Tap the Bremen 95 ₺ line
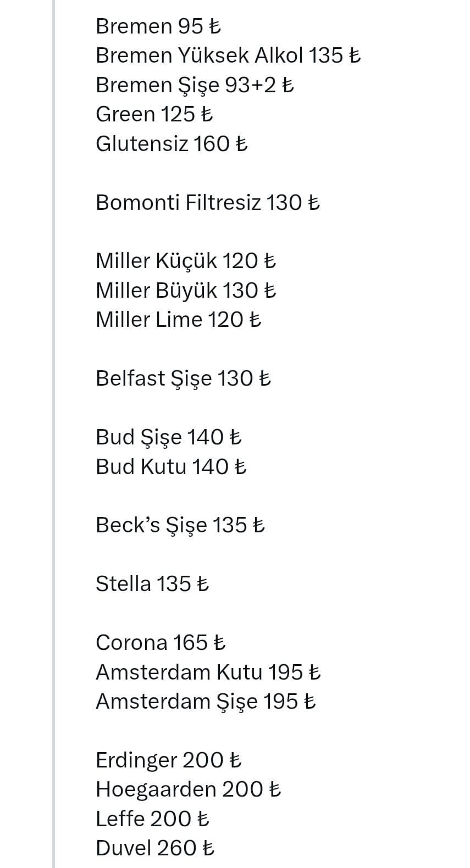Viewport: 470px width, 868px height. pyautogui.click(x=158, y=26)
